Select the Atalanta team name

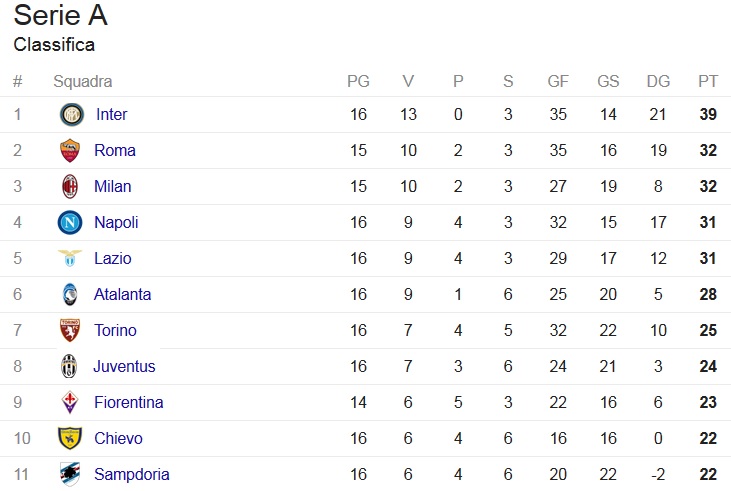[x=123, y=294]
